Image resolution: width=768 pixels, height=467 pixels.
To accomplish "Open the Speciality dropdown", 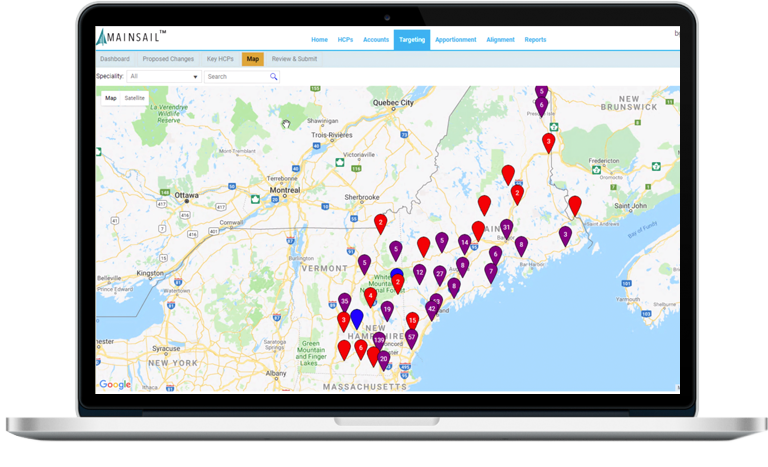I will tap(163, 76).
